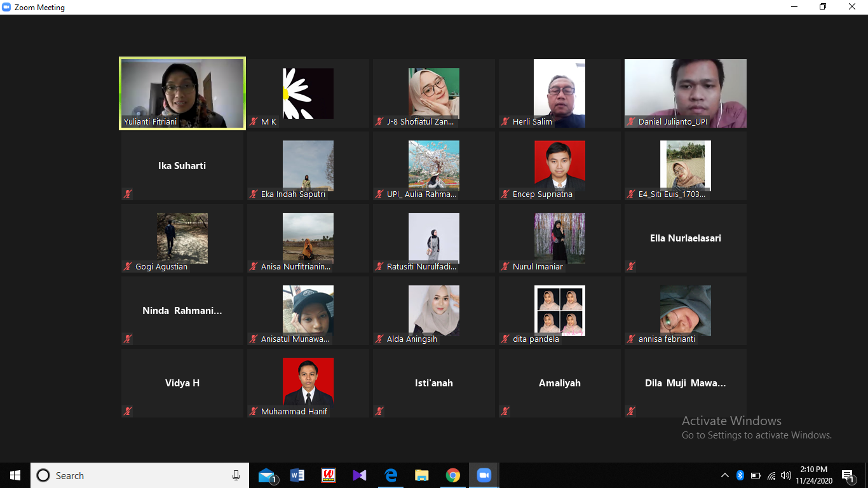Viewport: 868px width, 488px height.
Task: Open Google Chrome from the taskbar
Action: [452, 475]
